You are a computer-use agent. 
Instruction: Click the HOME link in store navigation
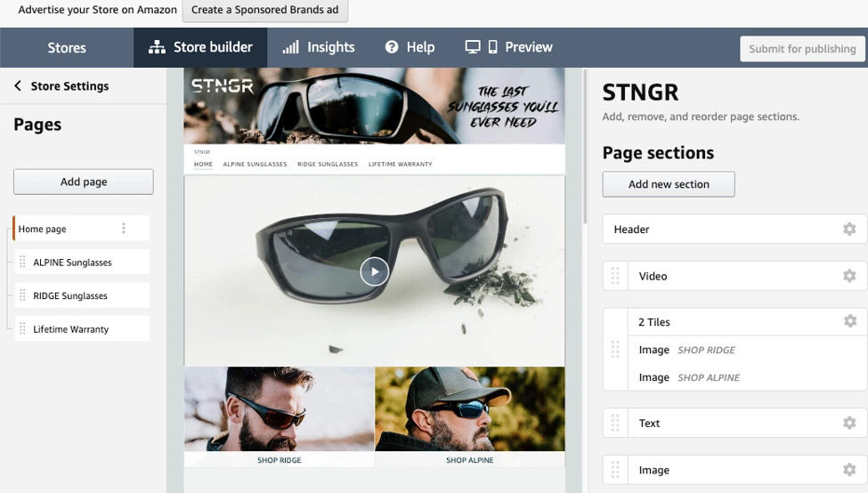[x=203, y=164]
